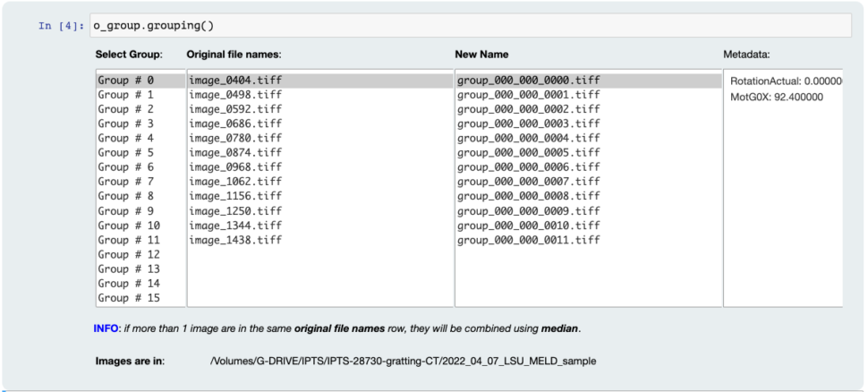
Task: Pick Group # 10 in the list
Action: (129, 226)
